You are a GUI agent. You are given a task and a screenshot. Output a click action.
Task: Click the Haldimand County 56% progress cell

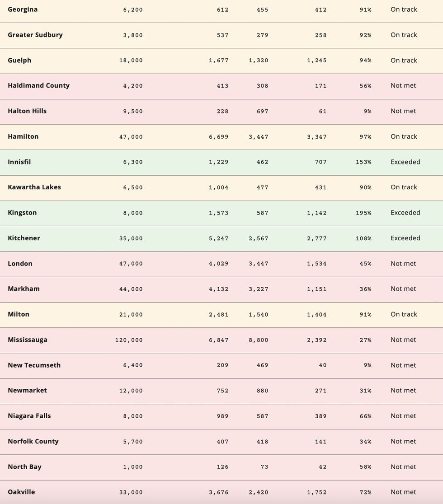[366, 86]
